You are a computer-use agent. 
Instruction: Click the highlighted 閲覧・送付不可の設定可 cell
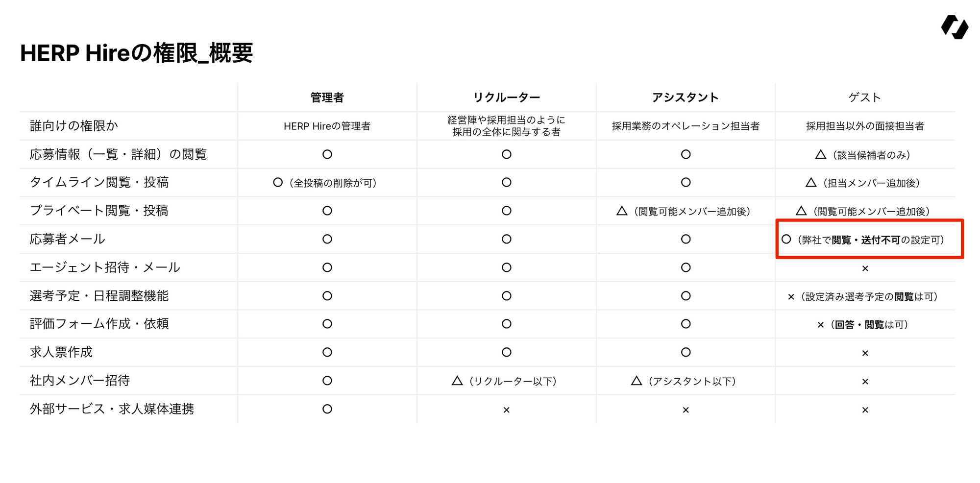pos(869,240)
